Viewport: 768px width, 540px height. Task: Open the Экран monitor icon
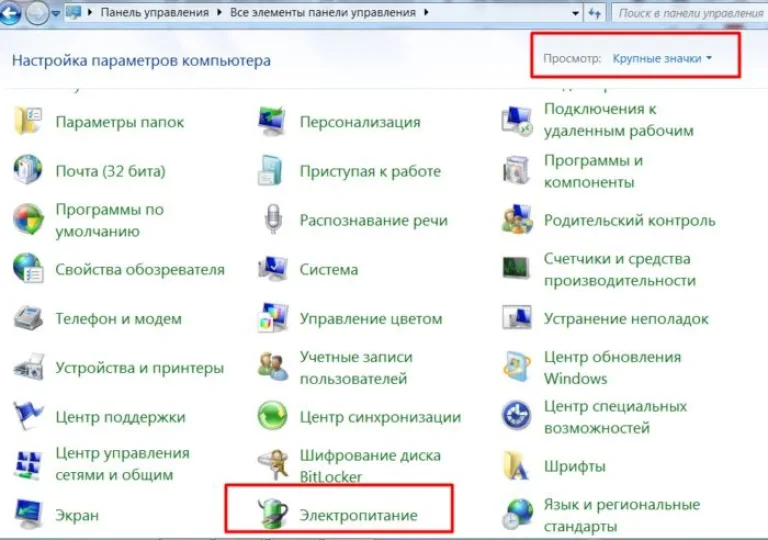click(x=28, y=514)
